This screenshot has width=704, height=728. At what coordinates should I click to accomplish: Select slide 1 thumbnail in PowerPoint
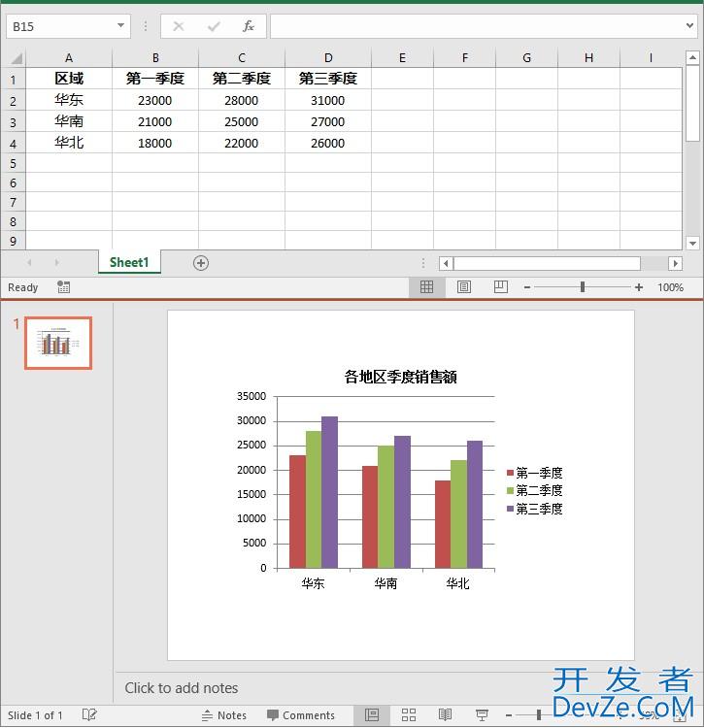pyautogui.click(x=58, y=343)
